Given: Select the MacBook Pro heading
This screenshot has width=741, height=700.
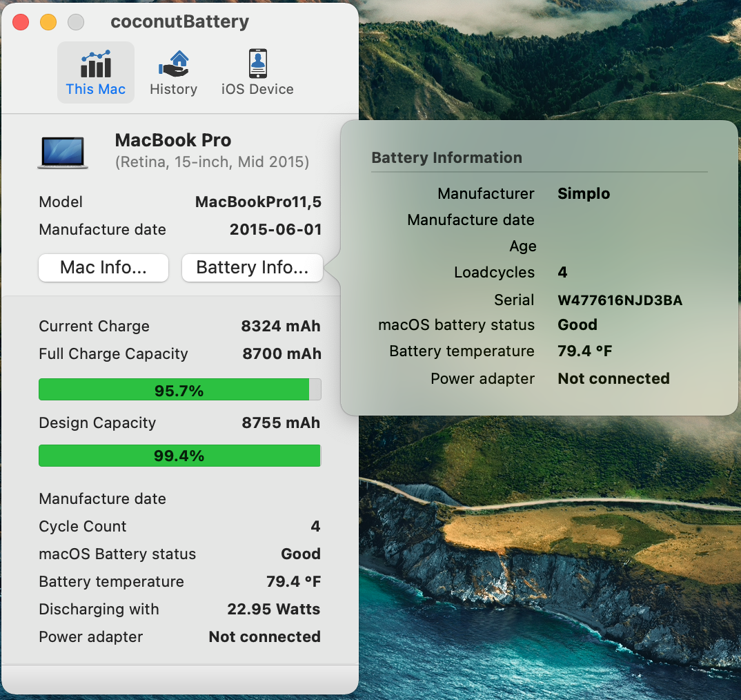Looking at the screenshot, I should [x=173, y=140].
